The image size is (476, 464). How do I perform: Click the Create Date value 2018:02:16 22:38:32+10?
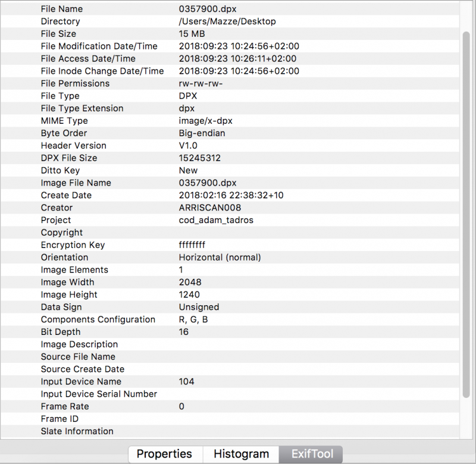pos(230,195)
